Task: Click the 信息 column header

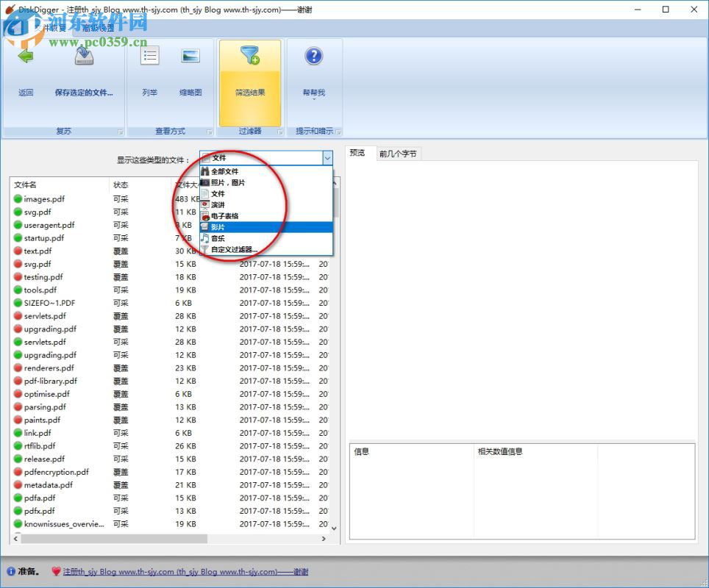Action: point(412,451)
